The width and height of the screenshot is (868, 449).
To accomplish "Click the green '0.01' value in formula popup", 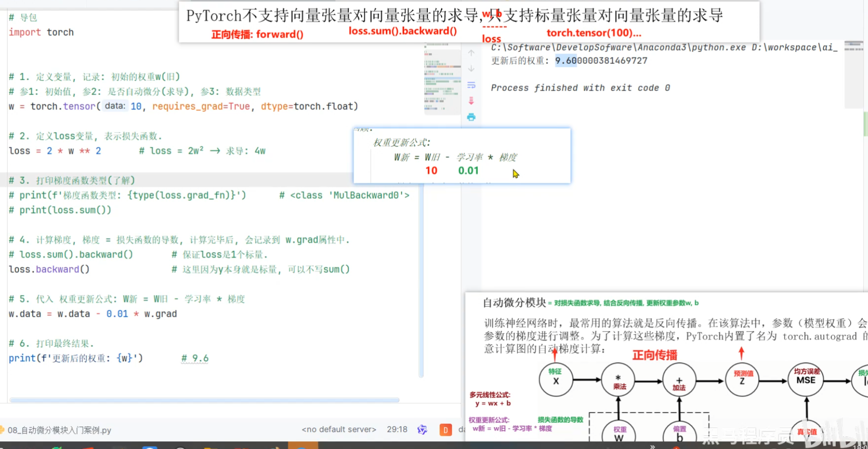I will pyautogui.click(x=468, y=171).
